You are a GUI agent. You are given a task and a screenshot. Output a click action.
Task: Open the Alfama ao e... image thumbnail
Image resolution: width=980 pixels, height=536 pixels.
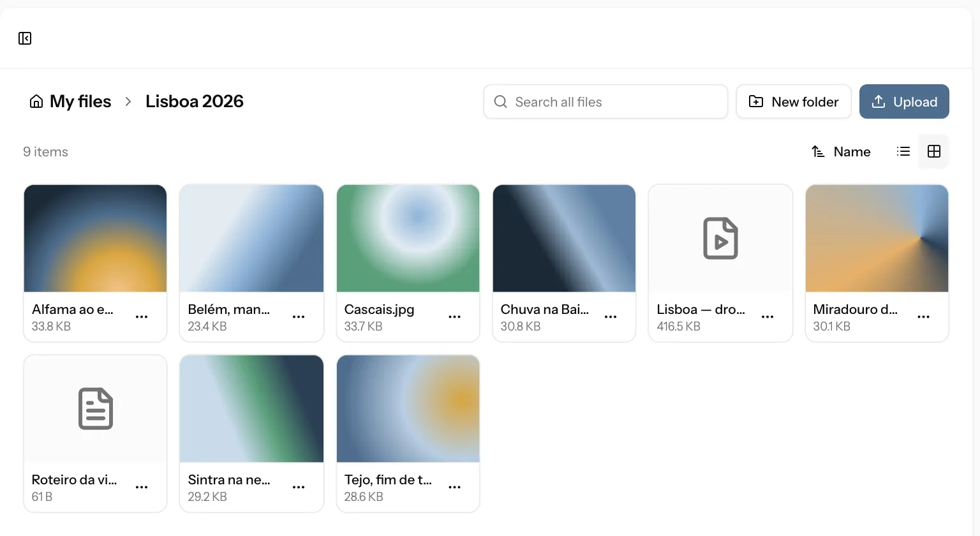[95, 239]
